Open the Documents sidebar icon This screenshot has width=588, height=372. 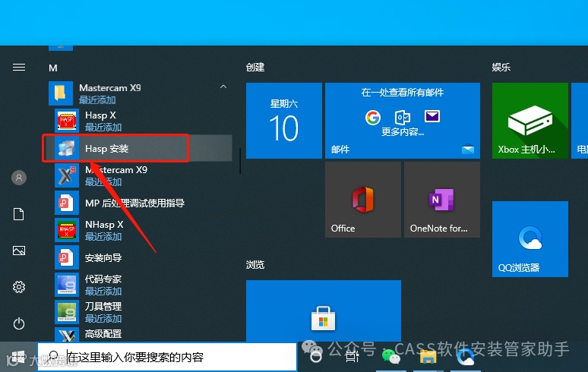click(x=19, y=214)
